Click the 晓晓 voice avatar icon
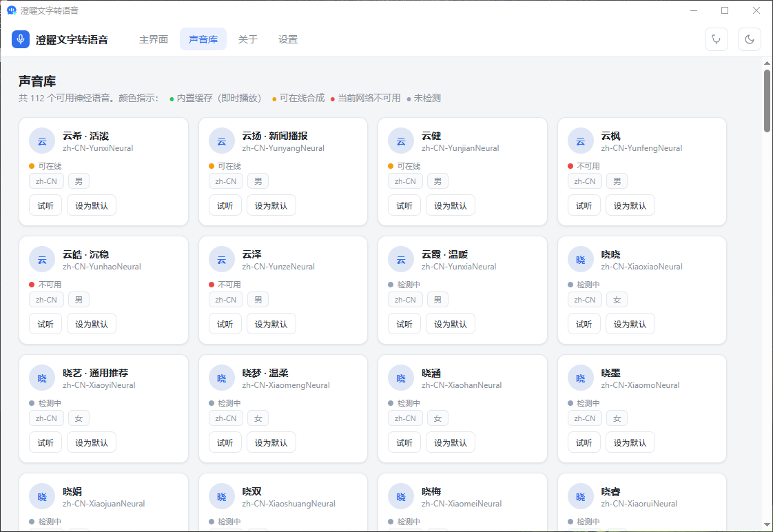Viewport: 773px width, 532px height. click(x=580, y=260)
